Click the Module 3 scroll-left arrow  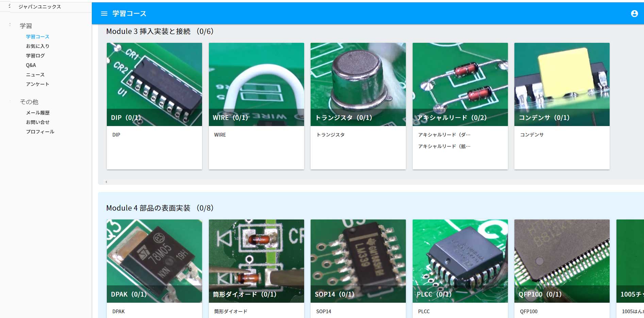[106, 182]
